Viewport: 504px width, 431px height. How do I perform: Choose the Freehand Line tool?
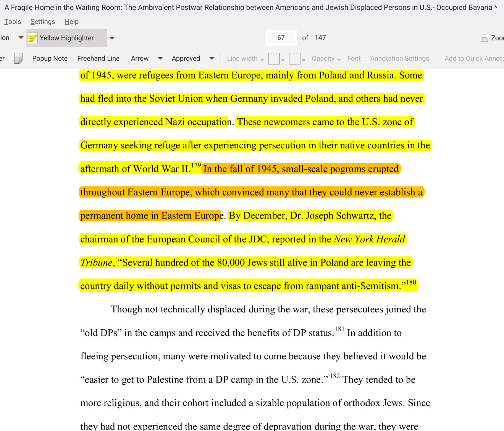pyautogui.click(x=98, y=58)
